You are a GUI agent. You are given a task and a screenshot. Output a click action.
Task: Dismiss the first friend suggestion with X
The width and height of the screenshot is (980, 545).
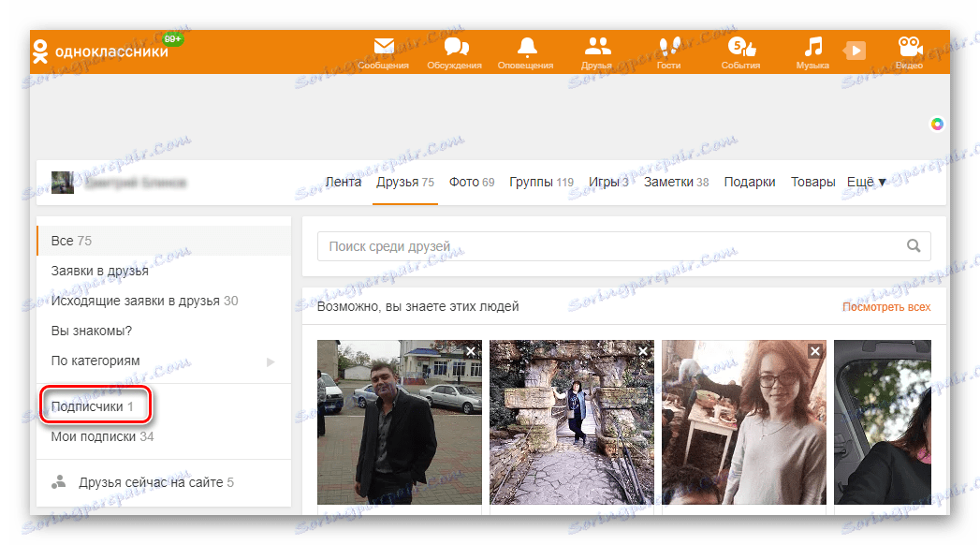[x=470, y=350]
